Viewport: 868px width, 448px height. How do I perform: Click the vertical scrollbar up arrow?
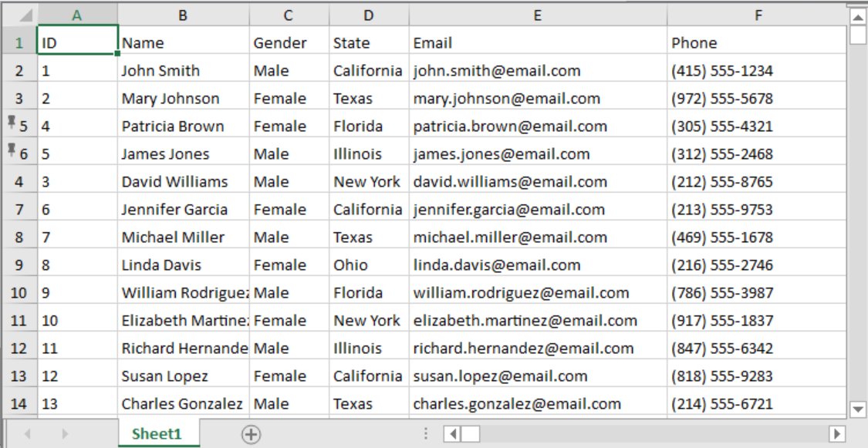tap(858, 17)
